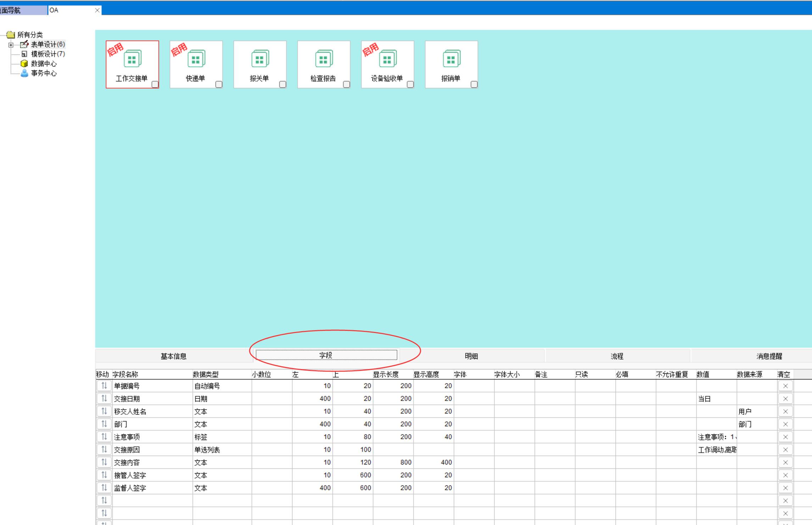Click move arrows on 交接内容 row
The image size is (812, 525).
104,462
